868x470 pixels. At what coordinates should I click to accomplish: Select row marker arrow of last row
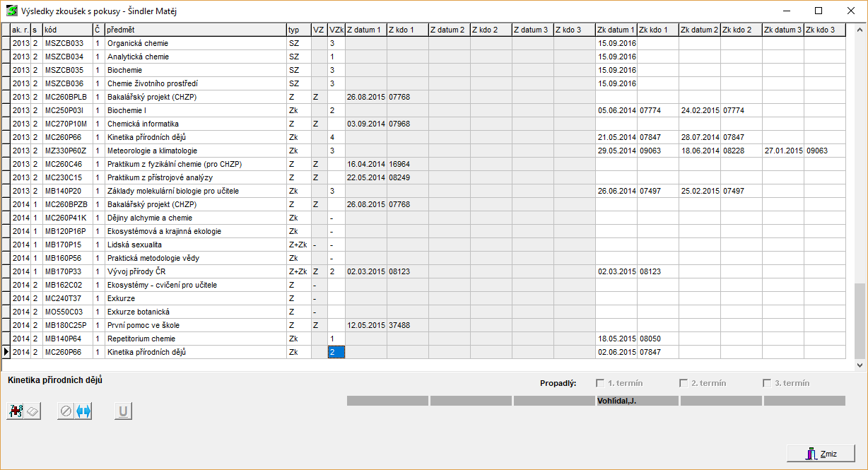(x=6, y=352)
